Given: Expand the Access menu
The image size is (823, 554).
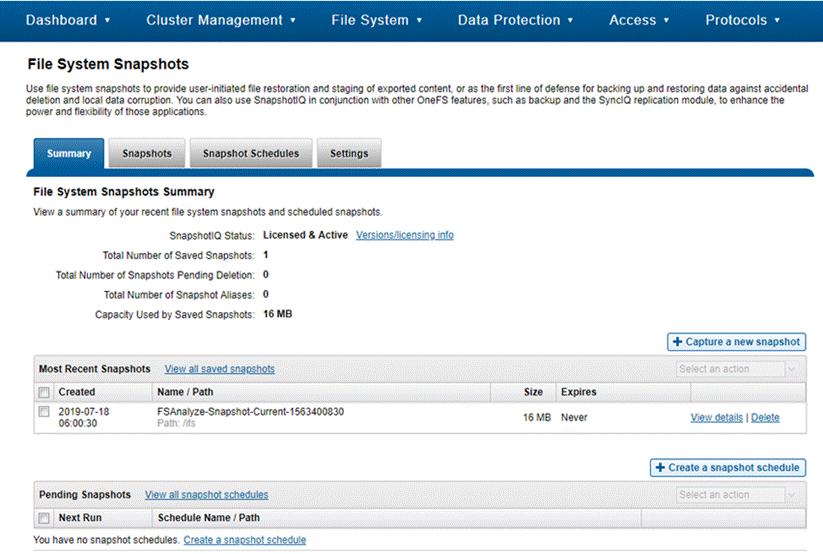Looking at the screenshot, I should click(x=639, y=20).
